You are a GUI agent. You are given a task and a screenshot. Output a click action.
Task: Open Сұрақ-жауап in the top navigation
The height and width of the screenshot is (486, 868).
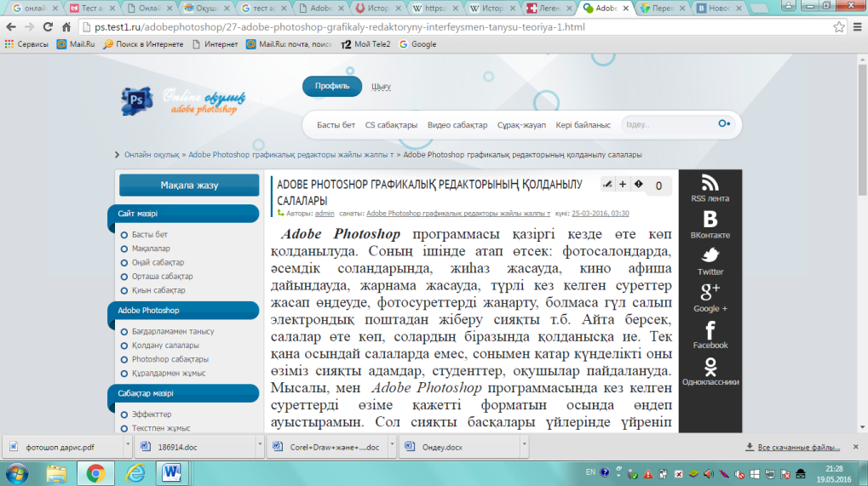point(521,125)
